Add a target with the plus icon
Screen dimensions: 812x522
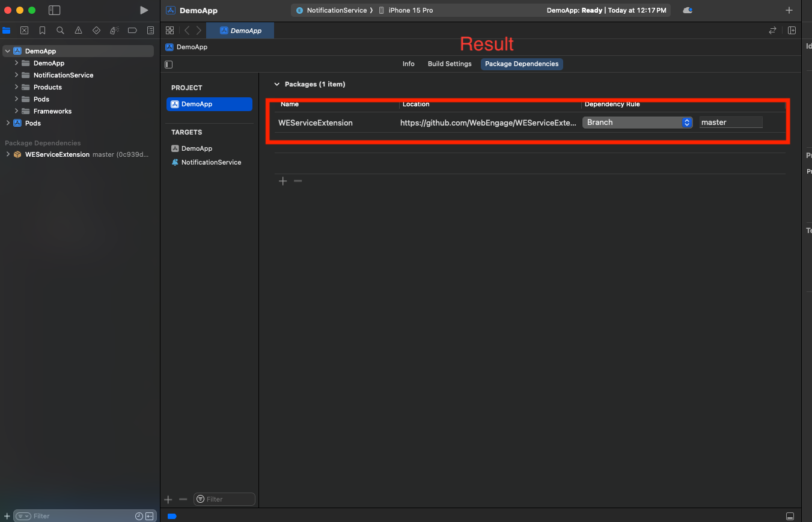click(x=168, y=499)
